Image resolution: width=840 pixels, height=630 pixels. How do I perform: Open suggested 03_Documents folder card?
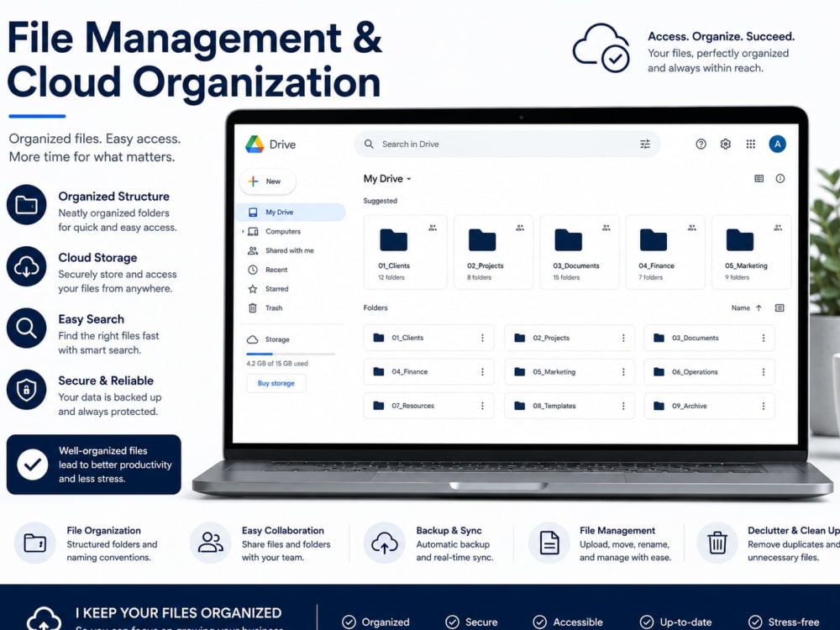tap(579, 252)
